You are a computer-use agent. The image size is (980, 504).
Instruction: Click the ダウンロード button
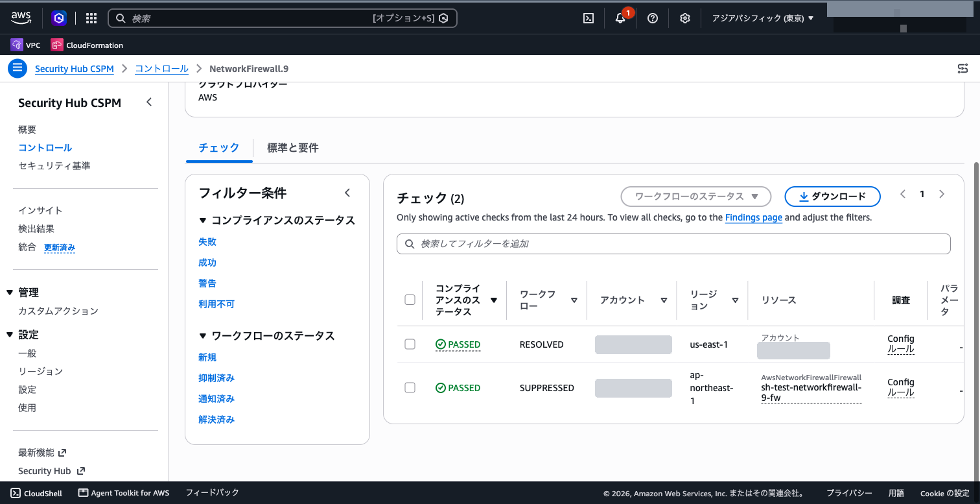click(x=833, y=196)
